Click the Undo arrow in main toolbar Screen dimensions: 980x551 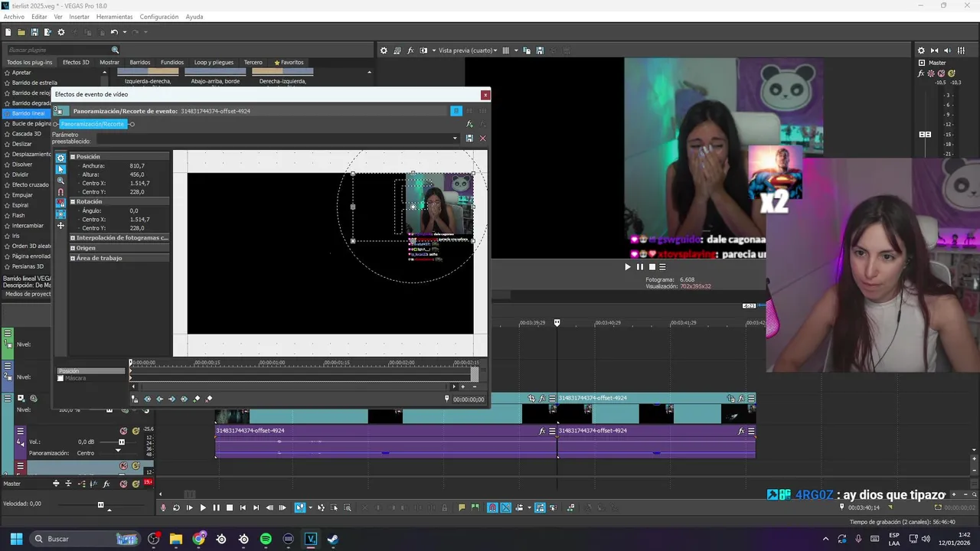click(113, 32)
